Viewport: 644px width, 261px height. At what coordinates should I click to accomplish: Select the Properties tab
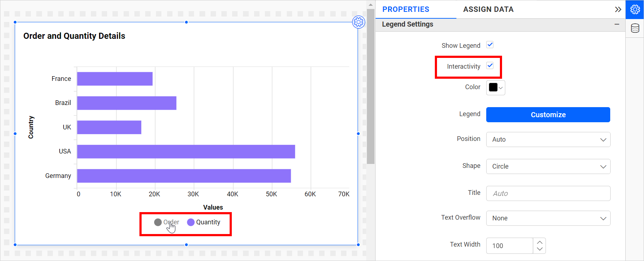click(x=406, y=9)
